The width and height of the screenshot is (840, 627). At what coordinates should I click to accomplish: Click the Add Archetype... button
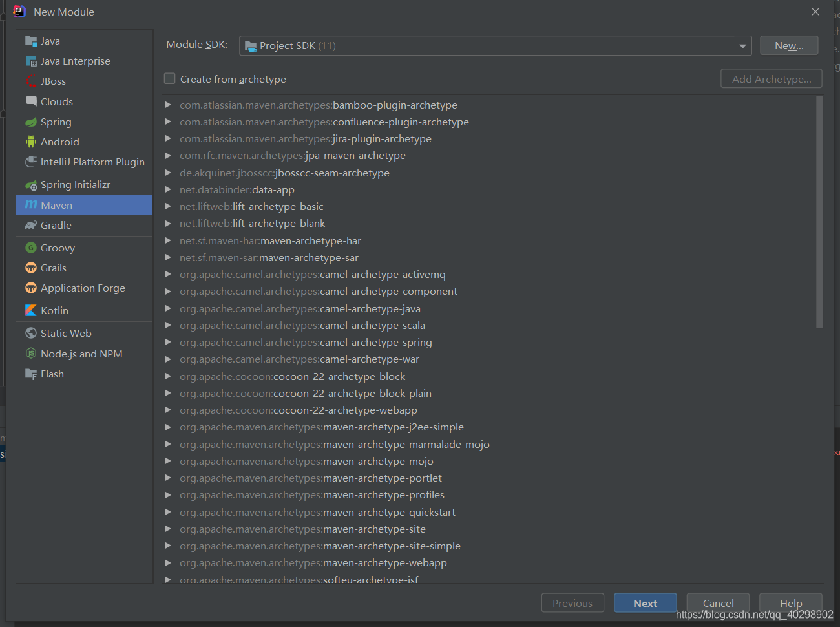click(772, 79)
